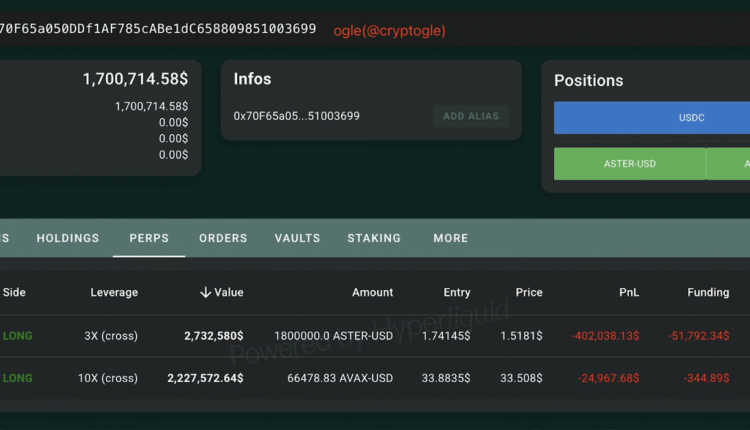Sort by the Amount column header
Screen dimensions: 750x430
pos(372,293)
